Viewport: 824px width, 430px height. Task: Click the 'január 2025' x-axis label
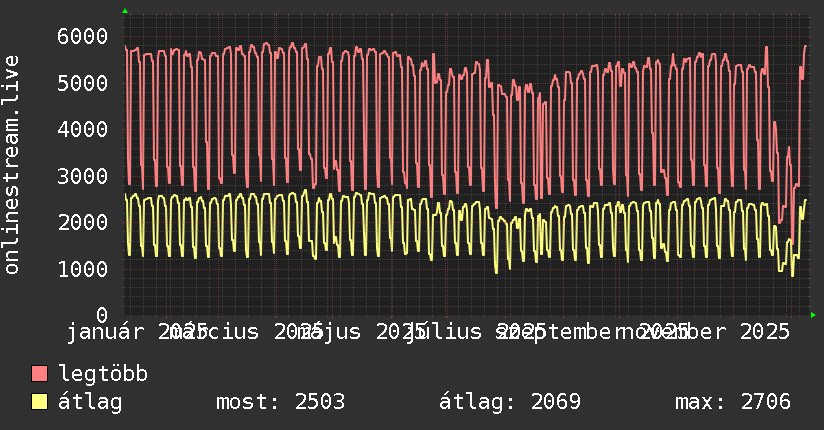tap(138, 332)
